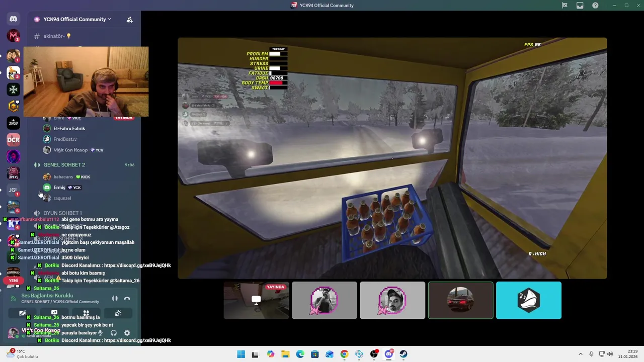The height and width of the screenshot is (362, 644).
Task: Open File Explorer from the taskbar
Action: tap(285, 354)
